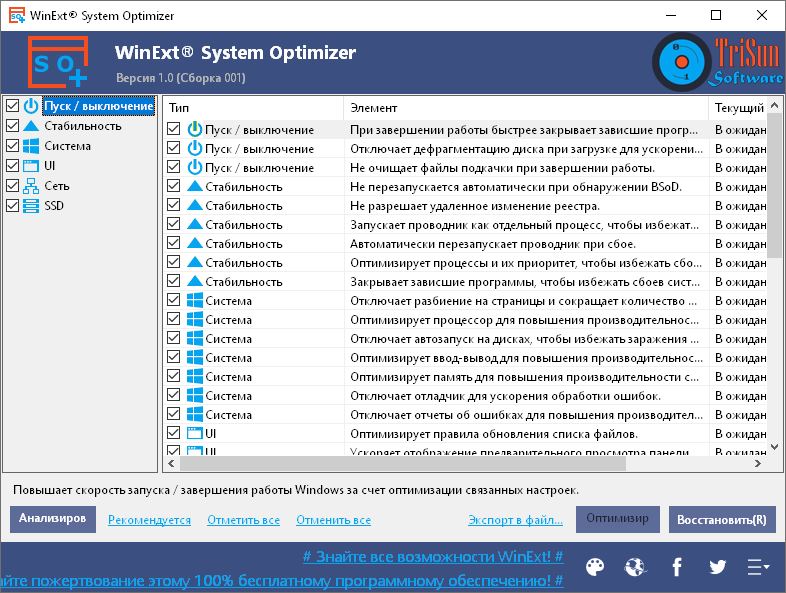The image size is (786, 593).
Task: Open the hamburger menu dropdown in footer
Action: coord(758,567)
